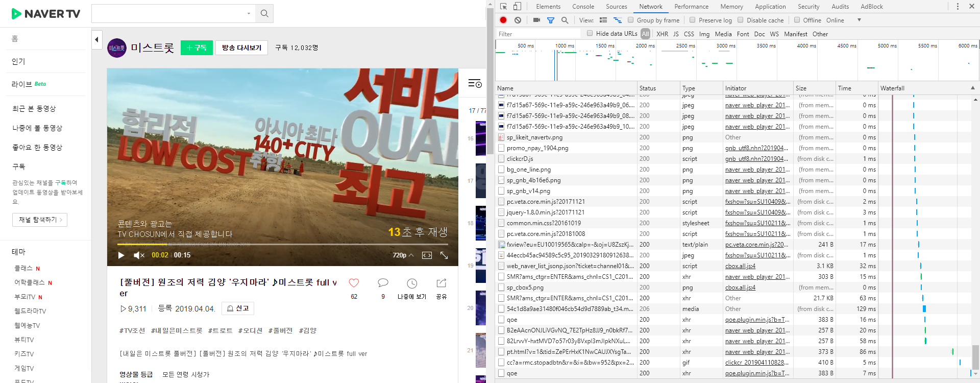Expand 채널 탐색하기 button
The height and width of the screenshot is (383, 980).
40,220
